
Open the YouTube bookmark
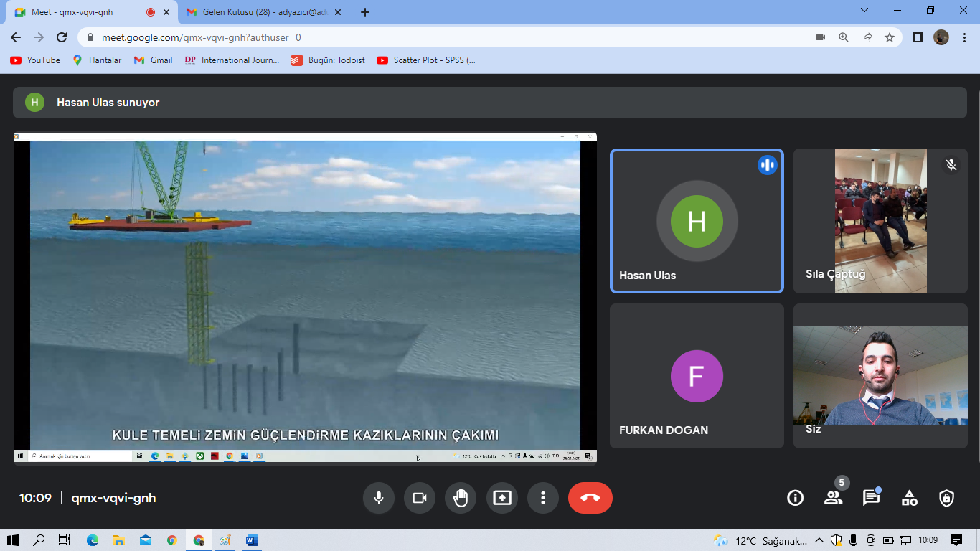(x=35, y=60)
